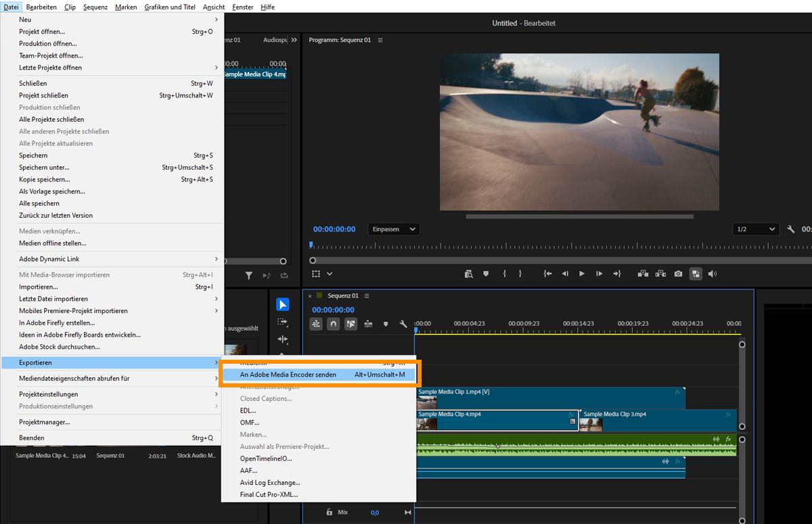The height and width of the screenshot is (524, 812).
Task: Click the Mix volume value 0,0
Action: (x=375, y=513)
